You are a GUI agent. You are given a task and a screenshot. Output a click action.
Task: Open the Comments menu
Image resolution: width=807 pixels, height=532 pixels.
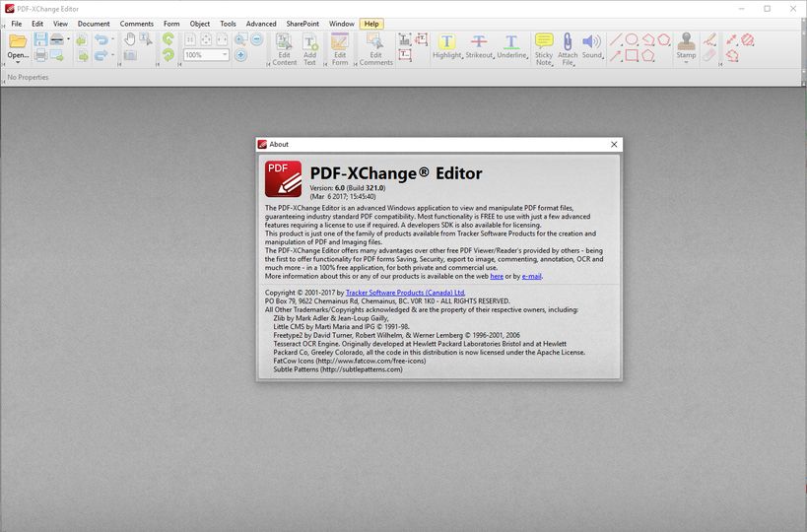tap(136, 24)
